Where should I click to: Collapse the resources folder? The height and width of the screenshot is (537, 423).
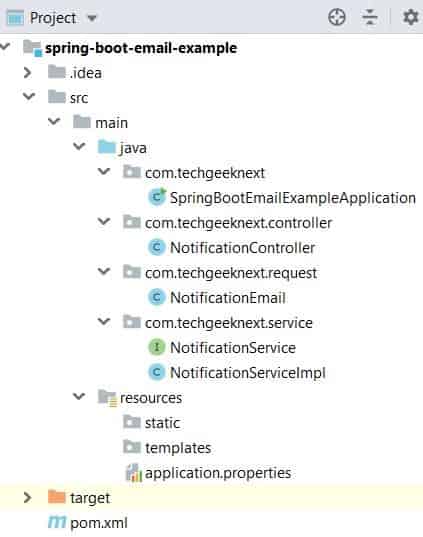(x=79, y=396)
